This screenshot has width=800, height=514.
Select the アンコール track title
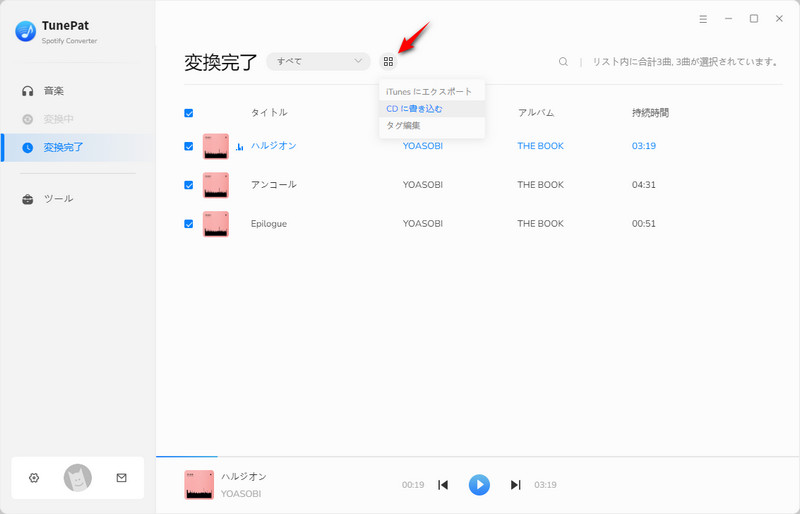tap(273, 185)
